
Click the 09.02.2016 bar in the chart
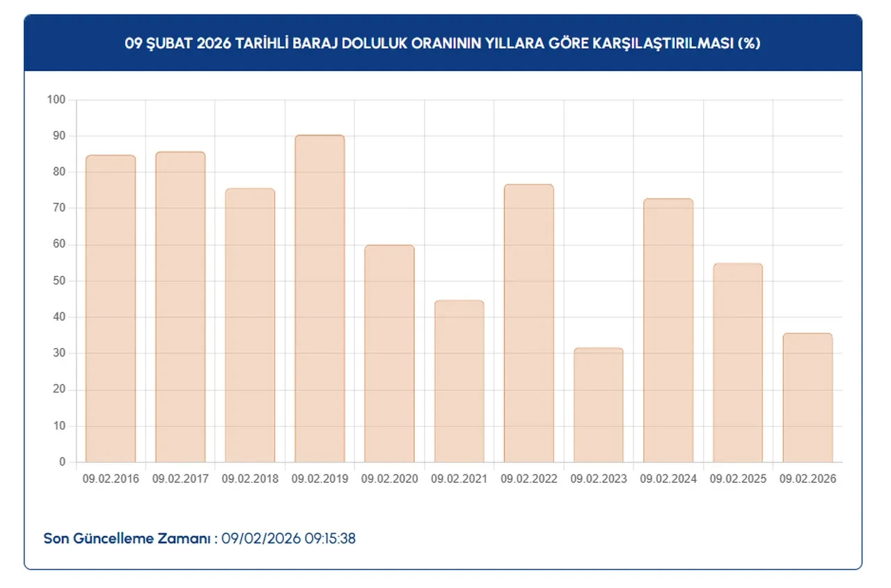click(x=111, y=309)
